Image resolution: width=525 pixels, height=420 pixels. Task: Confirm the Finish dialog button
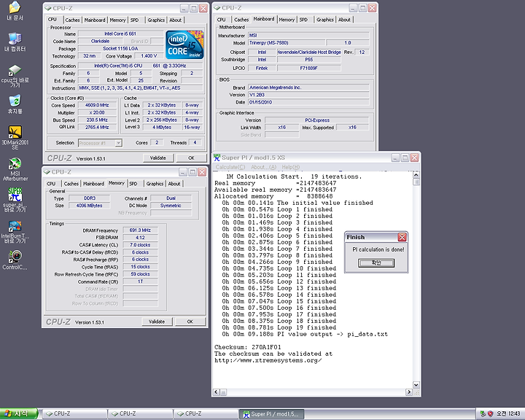[376, 263]
